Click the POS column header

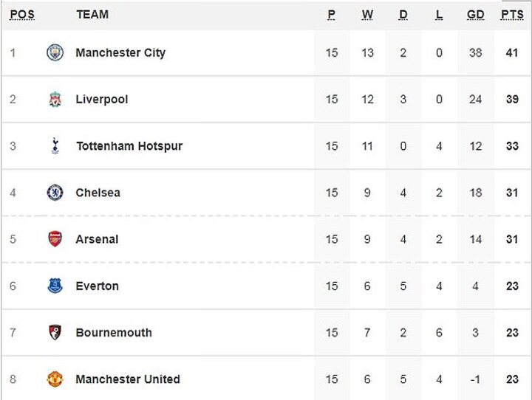[22, 15]
